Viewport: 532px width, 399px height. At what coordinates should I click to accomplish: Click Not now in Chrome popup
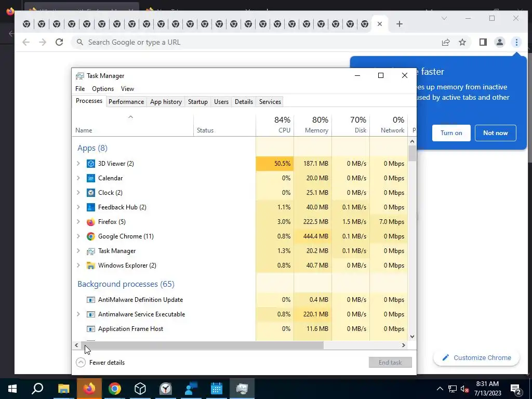pos(495,133)
